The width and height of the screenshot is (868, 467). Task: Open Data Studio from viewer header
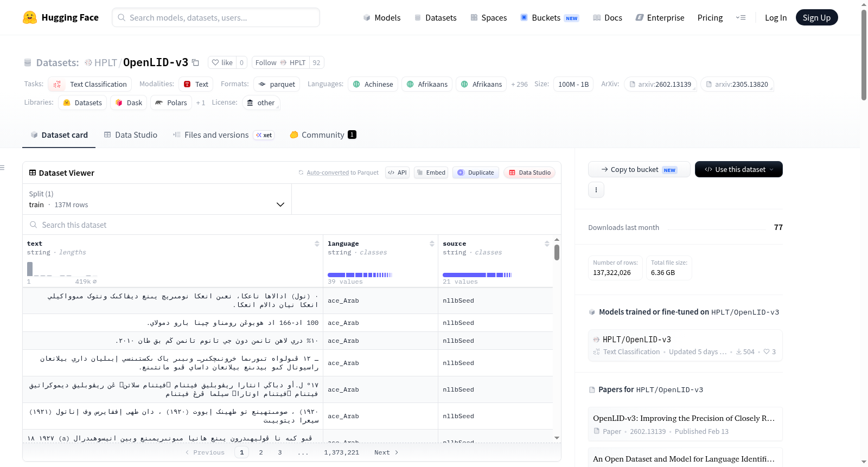tap(529, 172)
